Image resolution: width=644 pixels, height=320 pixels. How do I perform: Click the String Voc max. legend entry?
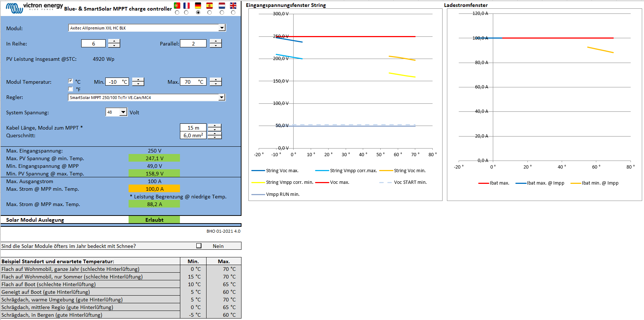[x=275, y=170]
